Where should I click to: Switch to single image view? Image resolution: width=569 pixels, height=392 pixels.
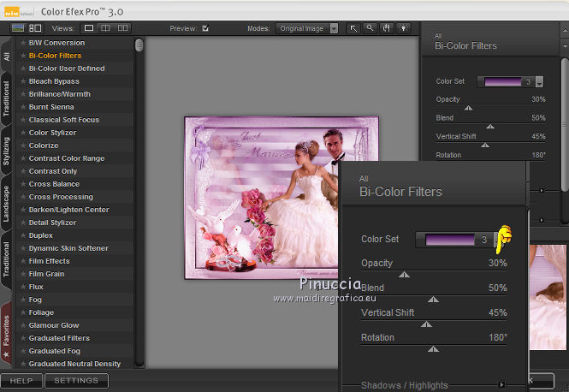point(89,28)
